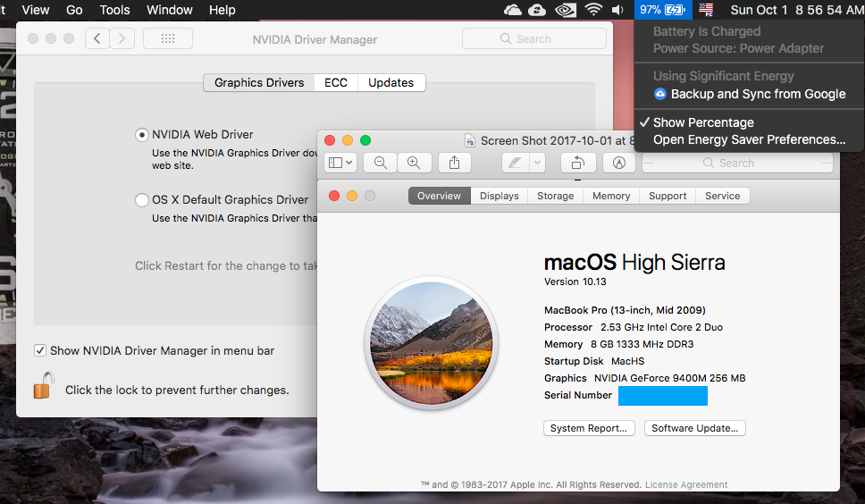Switch to the Support tab
865x504 pixels.
[668, 196]
